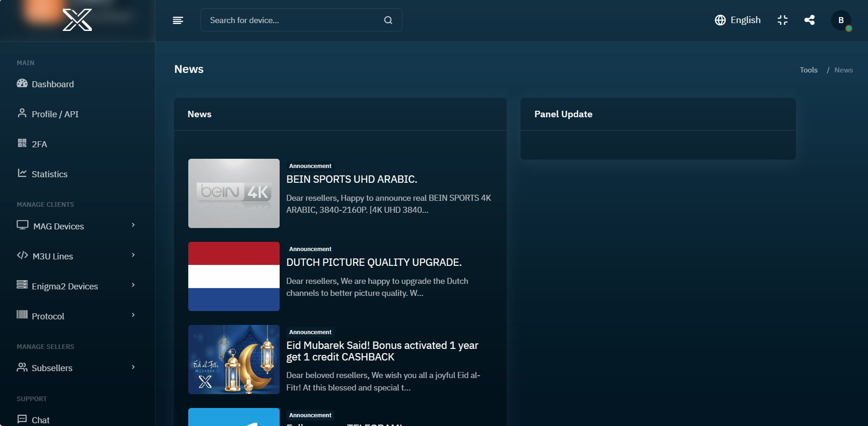The height and width of the screenshot is (426, 868).
Task: Click the MAG Devices monitor icon
Action: pyautogui.click(x=22, y=225)
